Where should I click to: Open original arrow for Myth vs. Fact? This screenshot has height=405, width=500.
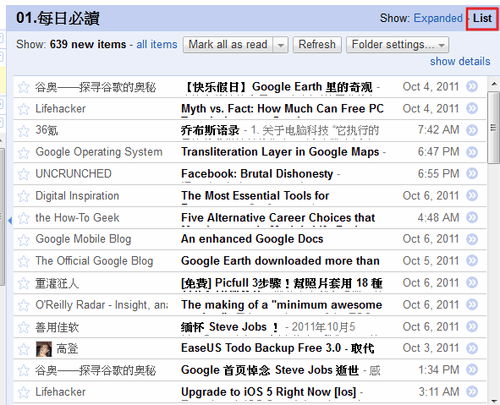[472, 108]
